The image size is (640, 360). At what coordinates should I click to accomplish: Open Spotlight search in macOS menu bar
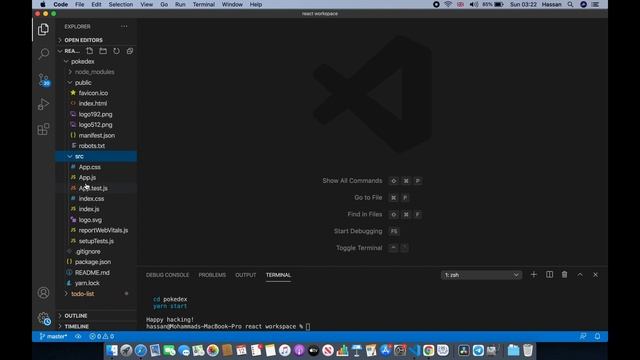click(570, 4)
